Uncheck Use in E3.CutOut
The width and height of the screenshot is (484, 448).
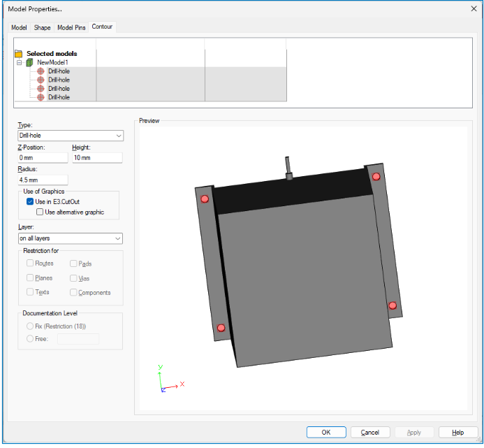point(30,202)
